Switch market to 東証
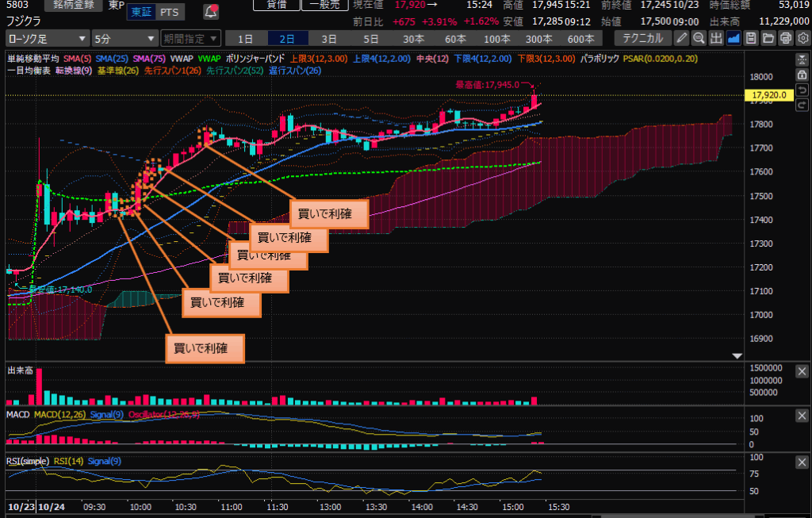 [140, 12]
